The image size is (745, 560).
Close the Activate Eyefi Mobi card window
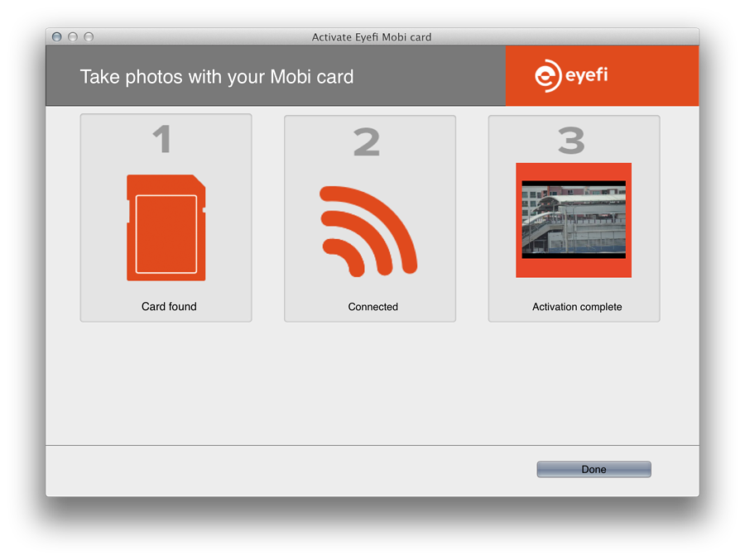coord(57,37)
